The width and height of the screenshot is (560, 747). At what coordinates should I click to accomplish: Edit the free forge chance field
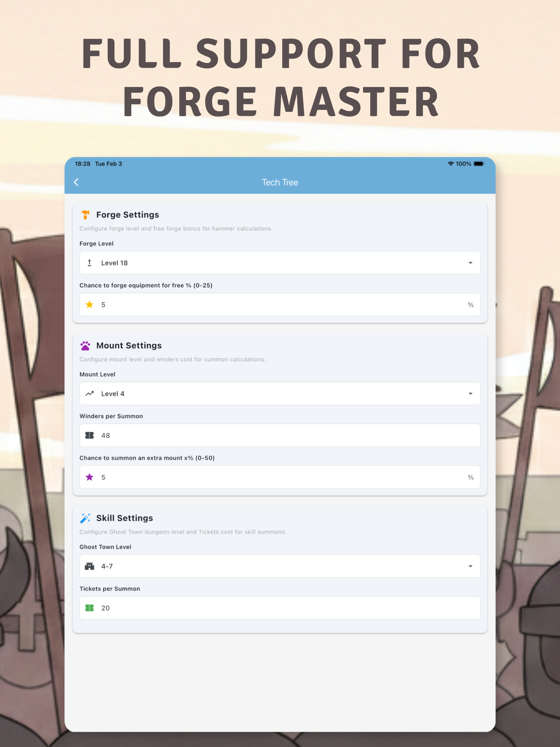pyautogui.click(x=280, y=305)
